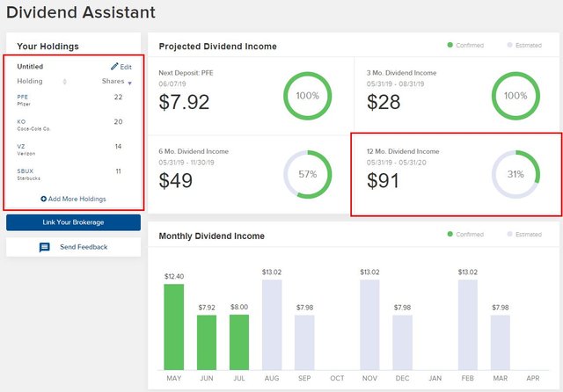Click the Next Deposit 100% progress ring
The image size is (563, 392).
coord(308,96)
